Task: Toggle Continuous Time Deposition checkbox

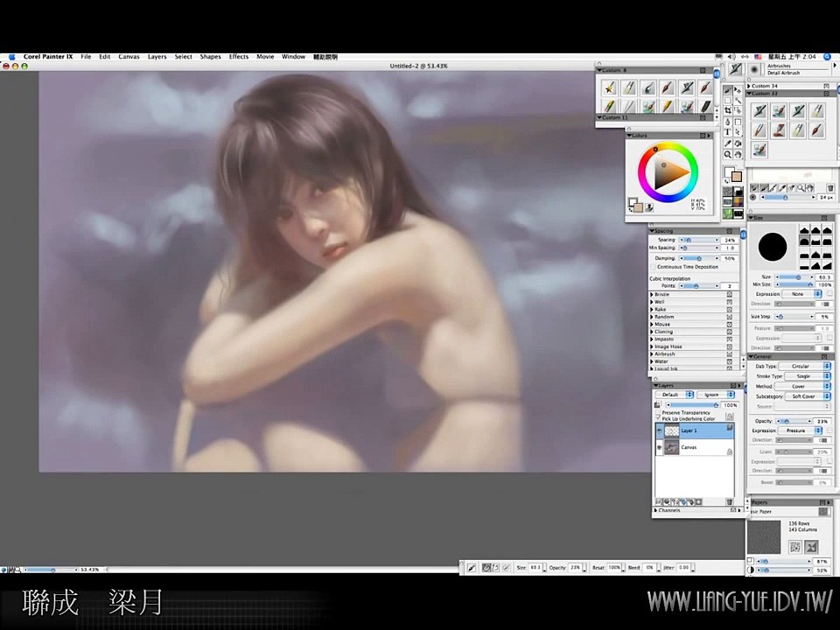Action: pyautogui.click(x=653, y=267)
